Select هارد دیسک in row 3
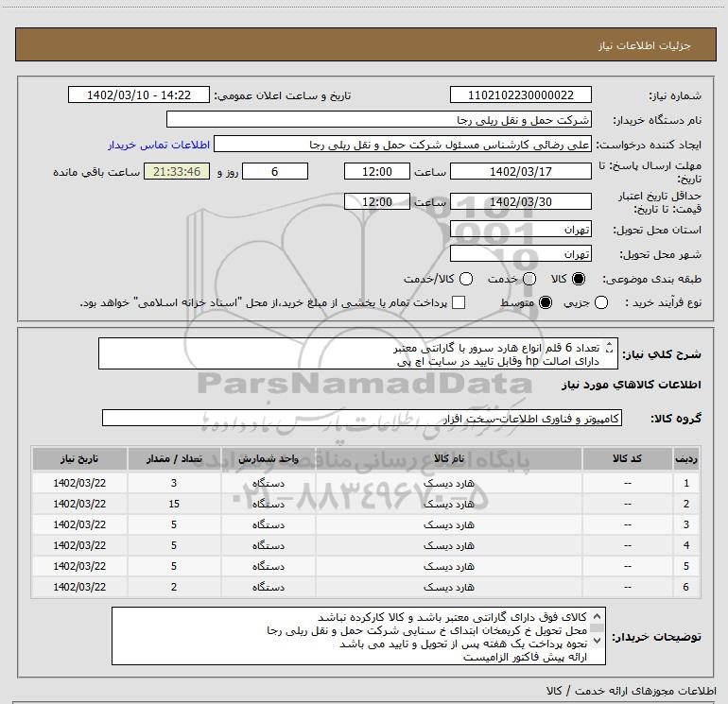 448,524
